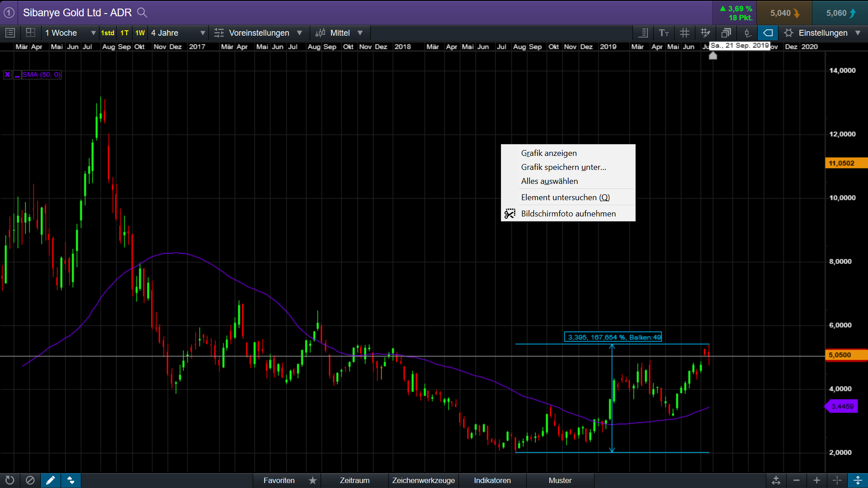The height and width of the screenshot is (488, 868).
Task: Click the zoom out minus icon
Action: click(x=797, y=480)
